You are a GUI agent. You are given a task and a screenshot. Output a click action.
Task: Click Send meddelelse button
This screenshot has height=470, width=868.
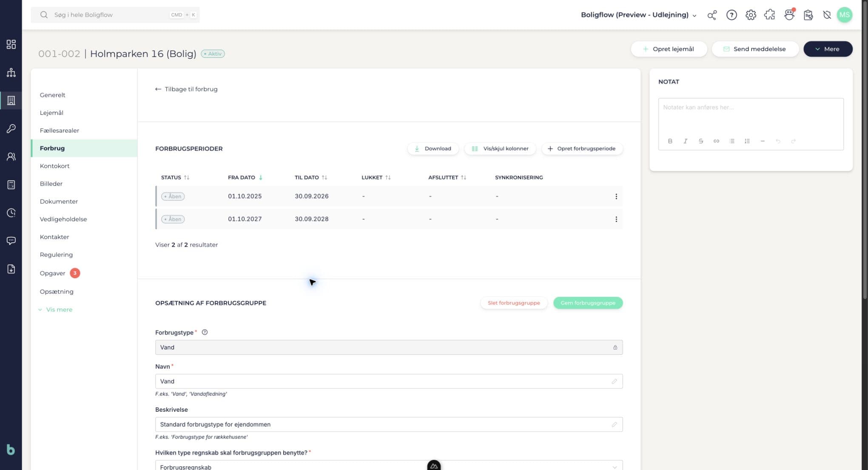(755, 49)
